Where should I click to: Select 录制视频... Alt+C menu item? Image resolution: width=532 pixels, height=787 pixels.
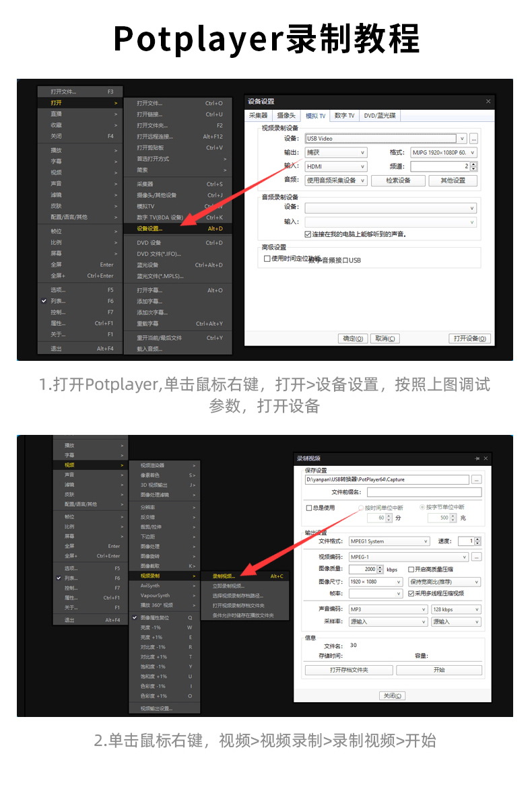245,576
